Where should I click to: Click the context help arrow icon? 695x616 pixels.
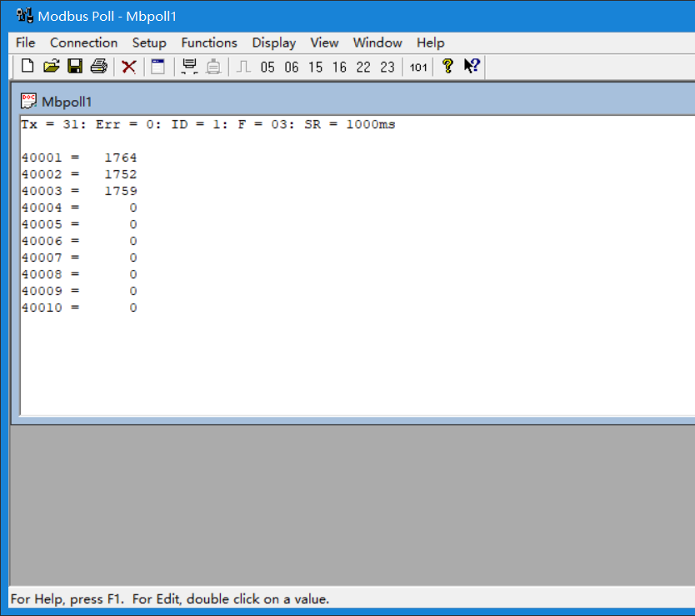pyautogui.click(x=472, y=66)
